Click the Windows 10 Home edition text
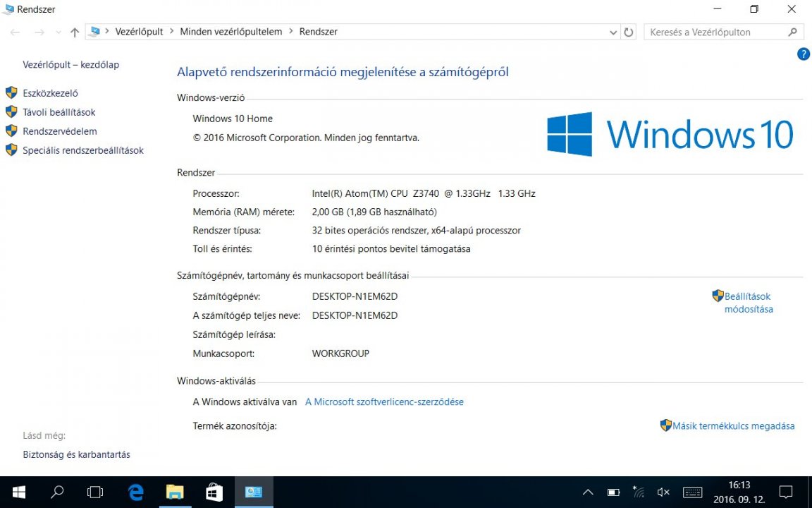 [233, 119]
